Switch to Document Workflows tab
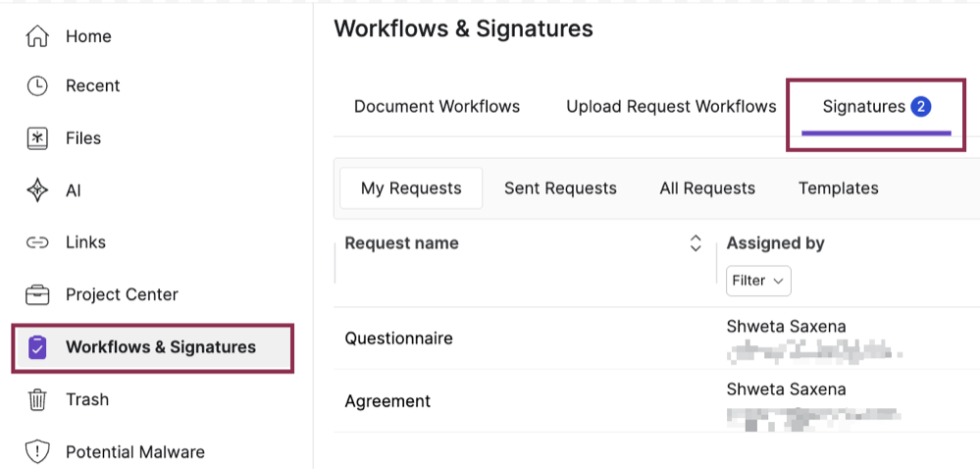 [437, 107]
